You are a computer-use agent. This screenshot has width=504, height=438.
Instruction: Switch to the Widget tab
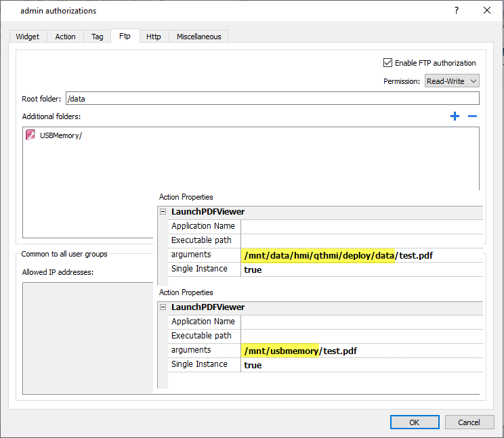28,37
